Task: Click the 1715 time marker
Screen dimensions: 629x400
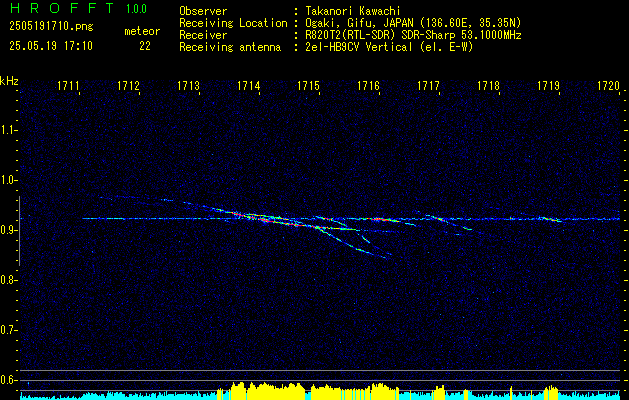Action: coord(308,85)
